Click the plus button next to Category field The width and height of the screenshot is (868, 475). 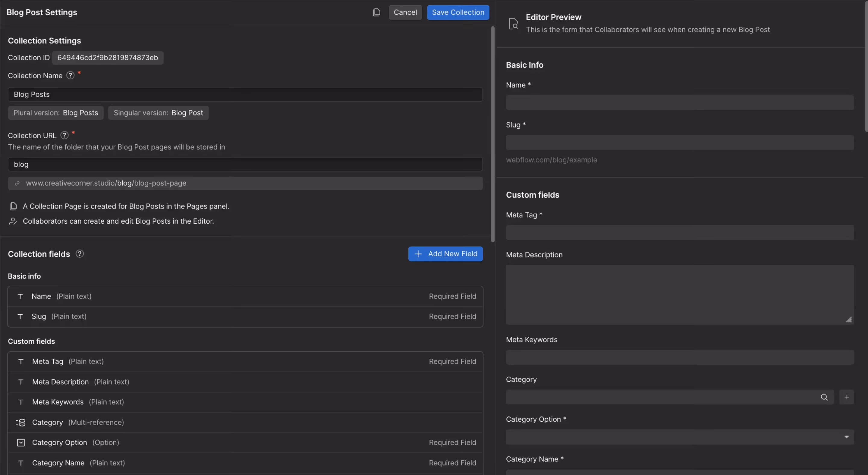click(846, 397)
